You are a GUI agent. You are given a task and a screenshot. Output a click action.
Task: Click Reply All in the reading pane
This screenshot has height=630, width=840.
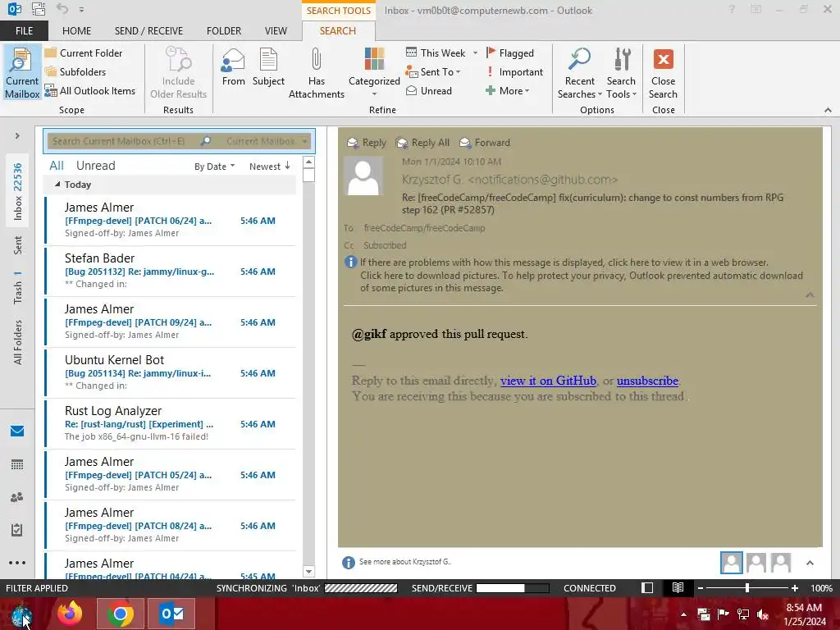(422, 143)
